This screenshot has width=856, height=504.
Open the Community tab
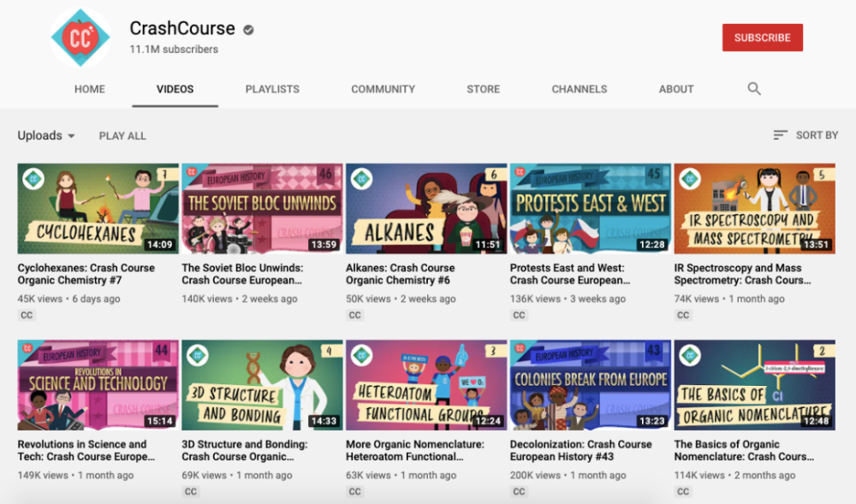383,89
